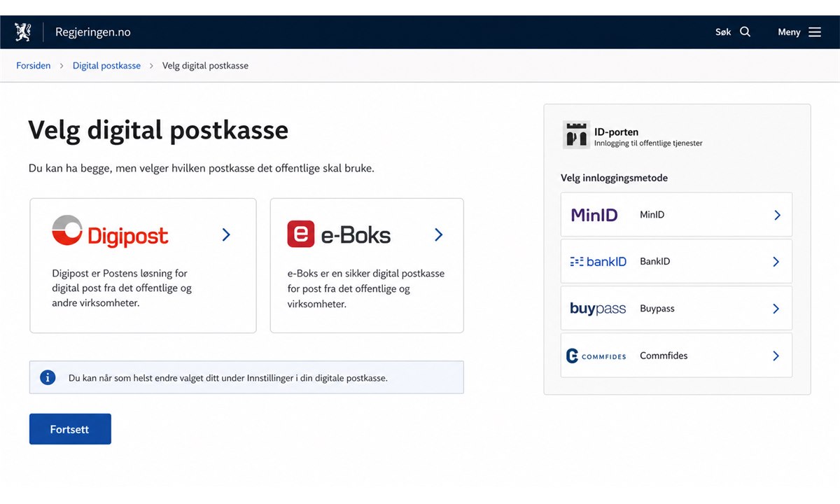Click the Digipost red circle logo
Viewport: 840px width, 504px height.
pyautogui.click(x=67, y=232)
